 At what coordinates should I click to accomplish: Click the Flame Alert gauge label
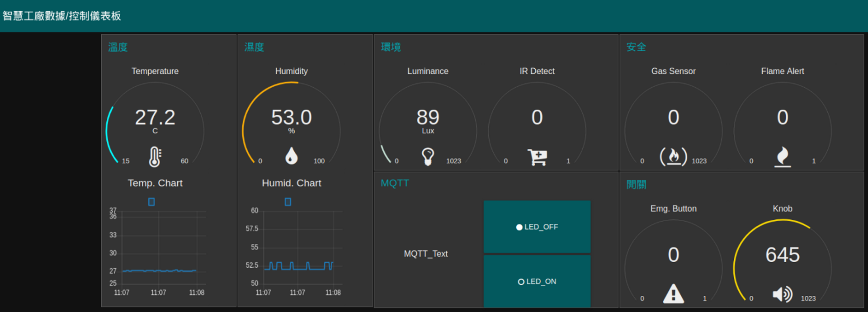pos(783,71)
